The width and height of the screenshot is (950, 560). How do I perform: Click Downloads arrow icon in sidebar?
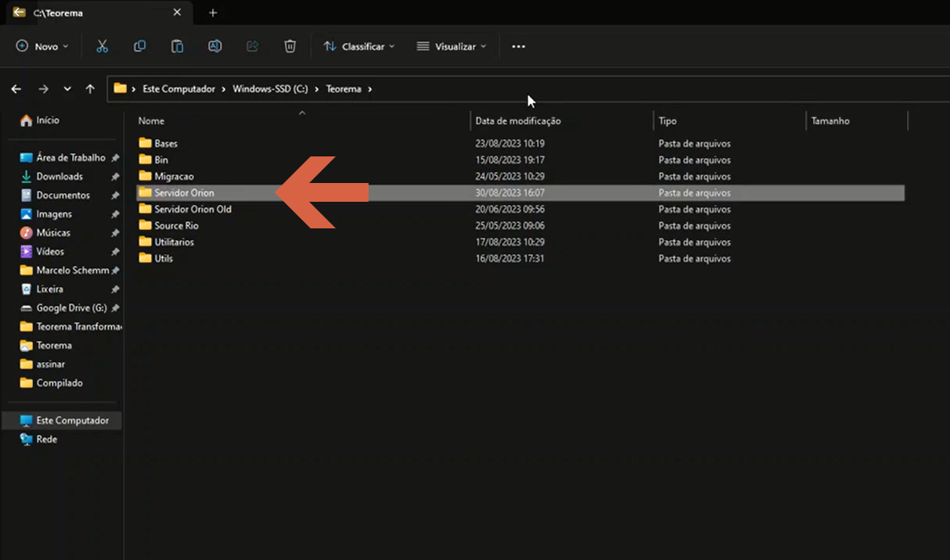[26, 177]
